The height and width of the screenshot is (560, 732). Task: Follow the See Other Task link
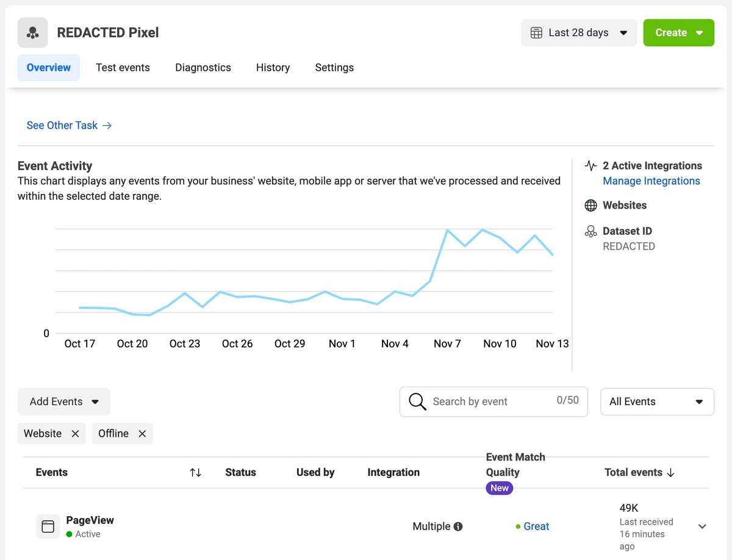[69, 125]
